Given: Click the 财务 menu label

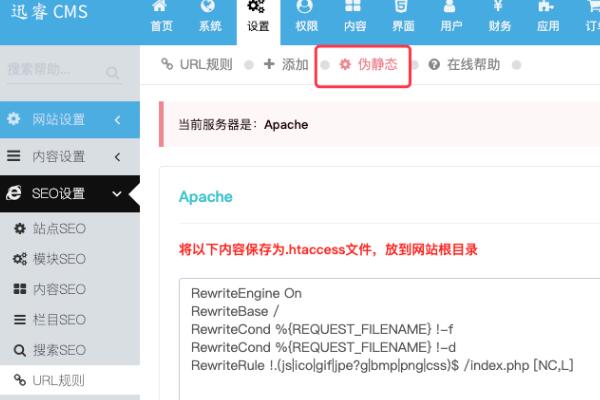Looking at the screenshot, I should (x=500, y=26).
